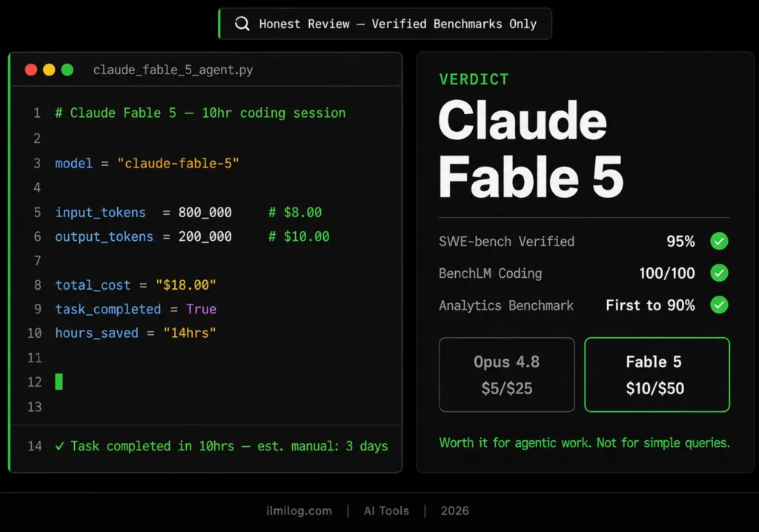The width and height of the screenshot is (759, 532).
Task: Click the True boolean value
Action: coord(202,309)
